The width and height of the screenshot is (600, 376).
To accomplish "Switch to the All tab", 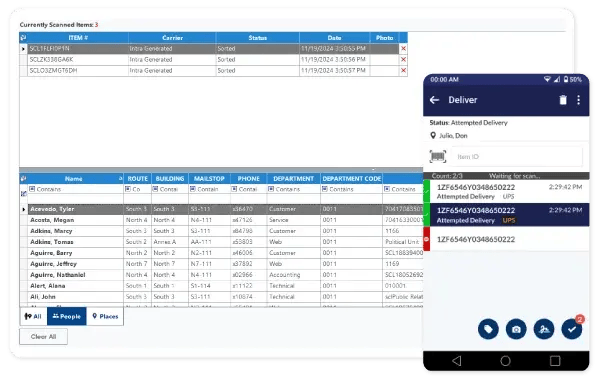I will point(33,316).
